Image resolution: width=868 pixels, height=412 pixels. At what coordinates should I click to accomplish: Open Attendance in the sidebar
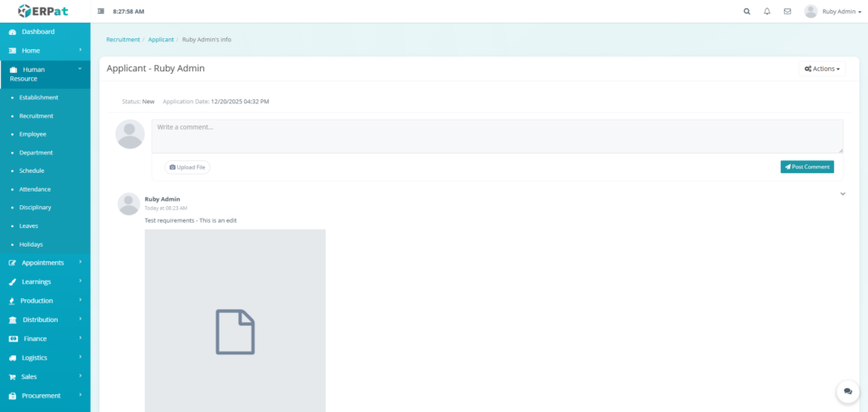pyautogui.click(x=35, y=189)
